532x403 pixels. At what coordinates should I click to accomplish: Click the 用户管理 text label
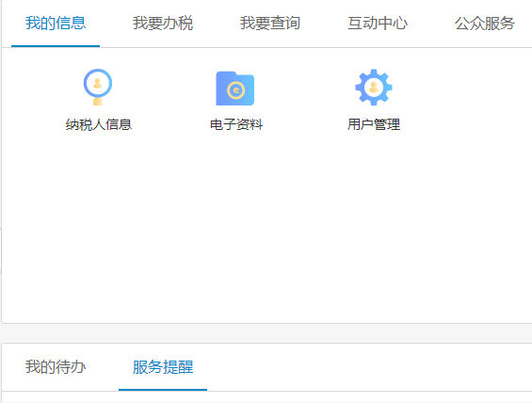click(374, 124)
